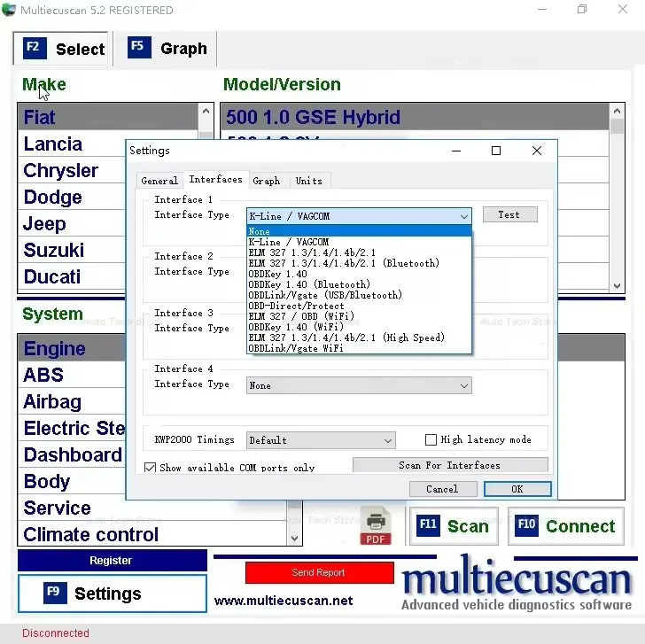Click the Scan For Interfaces button

tap(449, 465)
